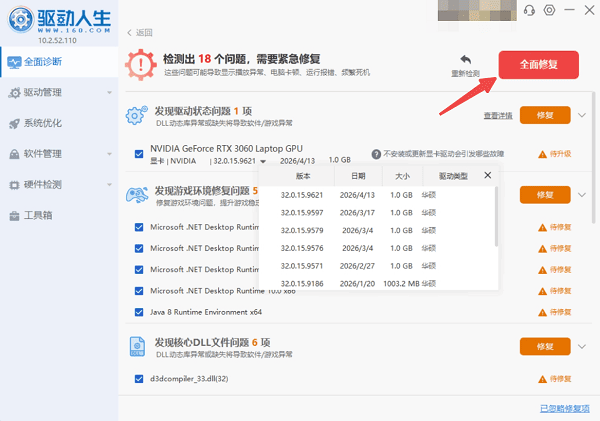Click the driver status gear section icon

(x=136, y=115)
